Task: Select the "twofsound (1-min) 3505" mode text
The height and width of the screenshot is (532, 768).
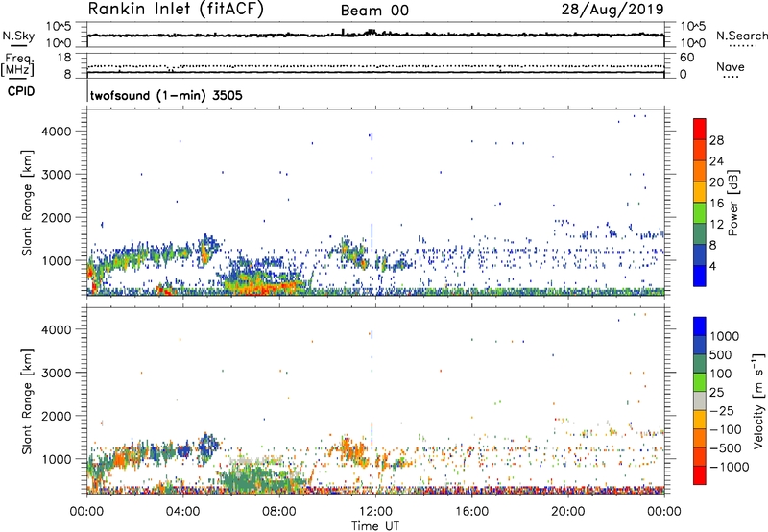Action: (x=166, y=95)
